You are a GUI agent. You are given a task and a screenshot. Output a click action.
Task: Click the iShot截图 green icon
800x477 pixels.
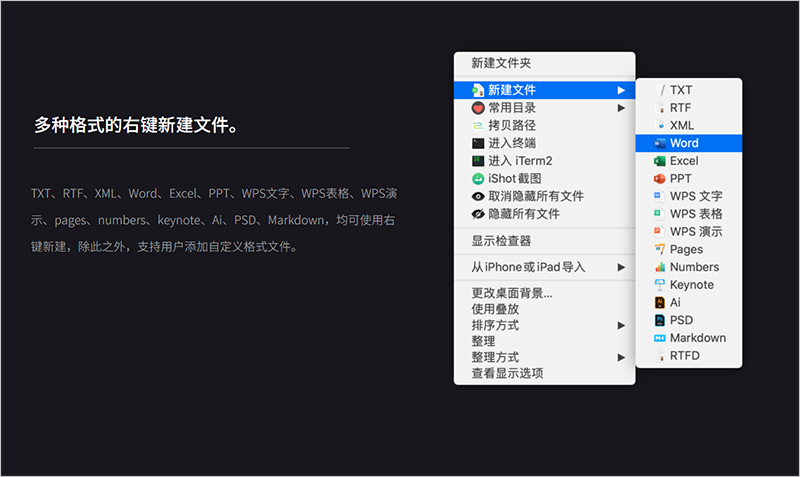[478, 179]
